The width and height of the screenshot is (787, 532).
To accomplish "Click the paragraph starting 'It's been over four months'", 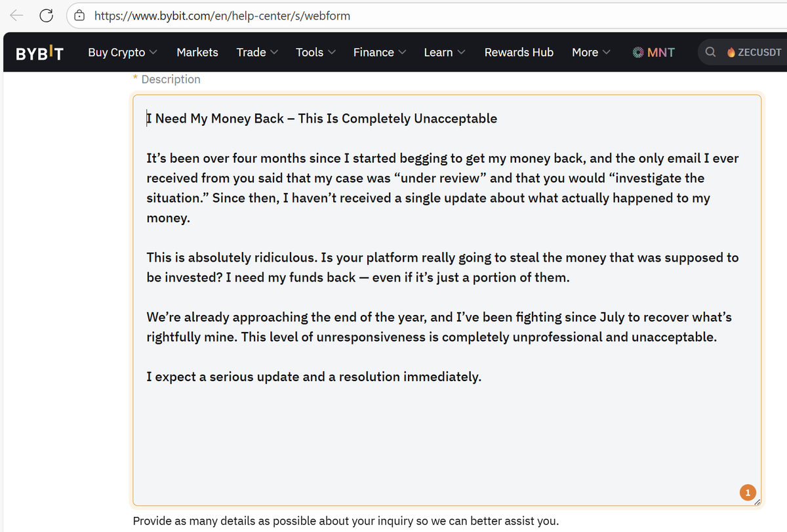I will click(443, 188).
